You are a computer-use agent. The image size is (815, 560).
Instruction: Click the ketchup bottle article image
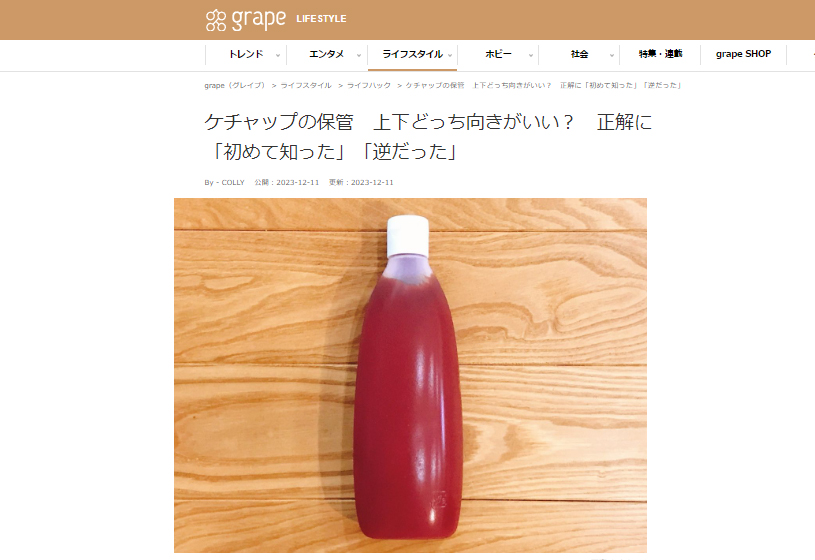tap(410, 375)
